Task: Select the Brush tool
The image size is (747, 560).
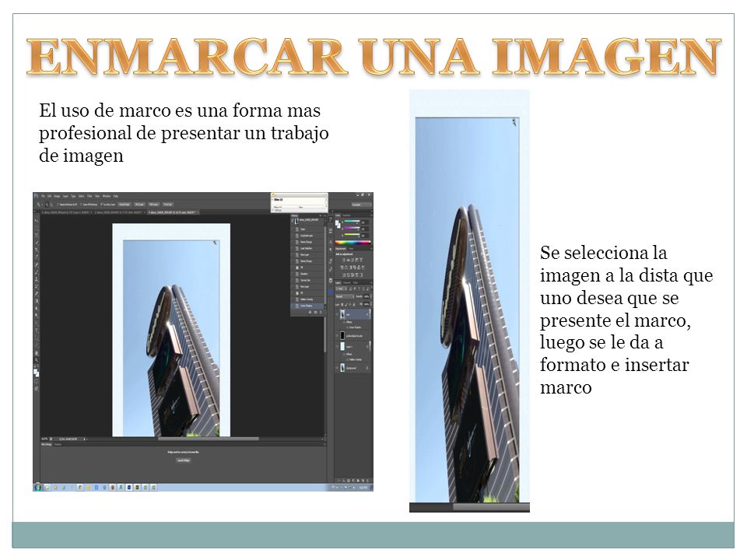Action: [x=37, y=271]
